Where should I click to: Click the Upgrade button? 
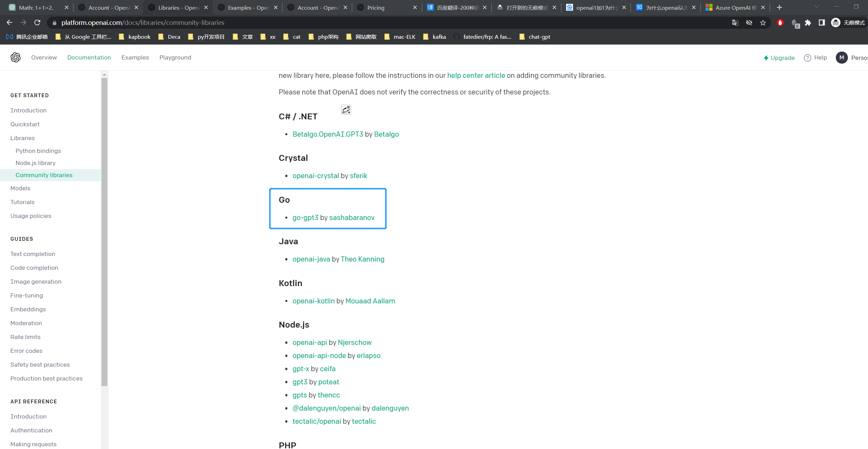tap(779, 58)
